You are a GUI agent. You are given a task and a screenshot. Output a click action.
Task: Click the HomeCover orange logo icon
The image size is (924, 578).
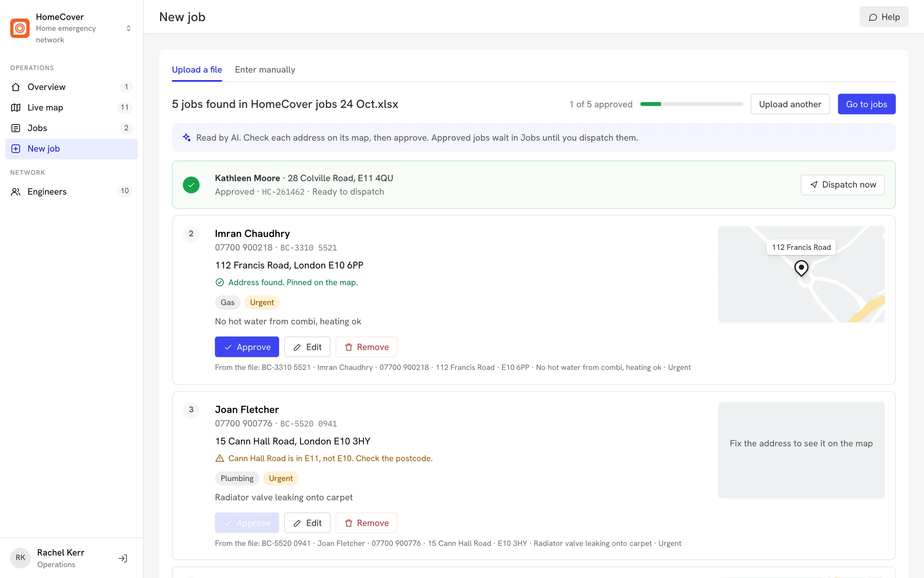(x=20, y=28)
